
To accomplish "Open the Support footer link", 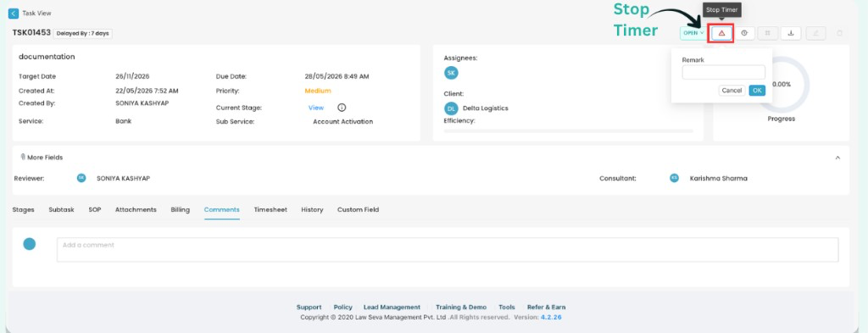I will pos(309,307).
